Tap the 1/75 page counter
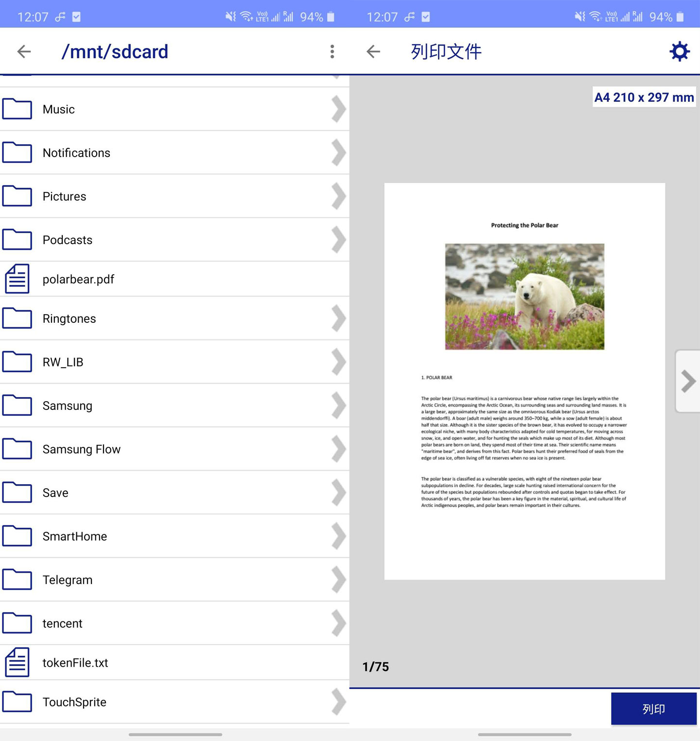The width and height of the screenshot is (700, 741). pyautogui.click(x=376, y=667)
